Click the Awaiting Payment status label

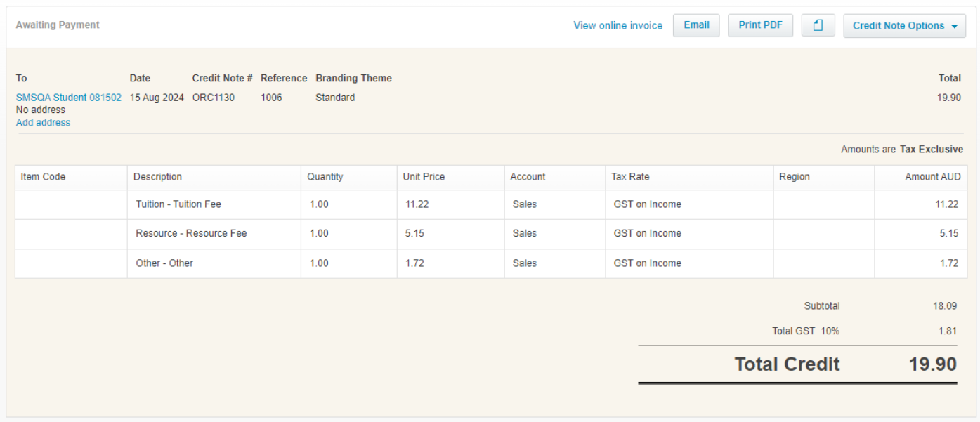[x=58, y=25]
